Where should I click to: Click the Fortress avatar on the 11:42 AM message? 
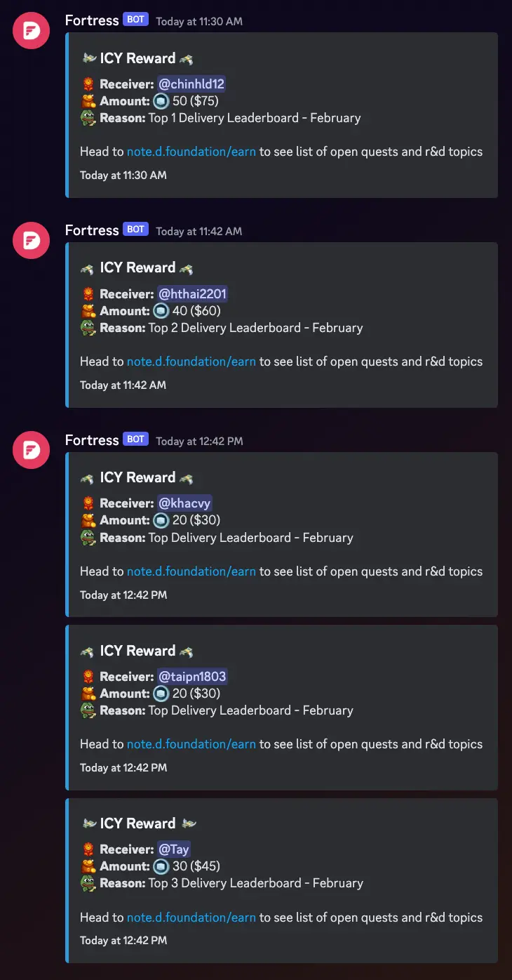[32, 241]
